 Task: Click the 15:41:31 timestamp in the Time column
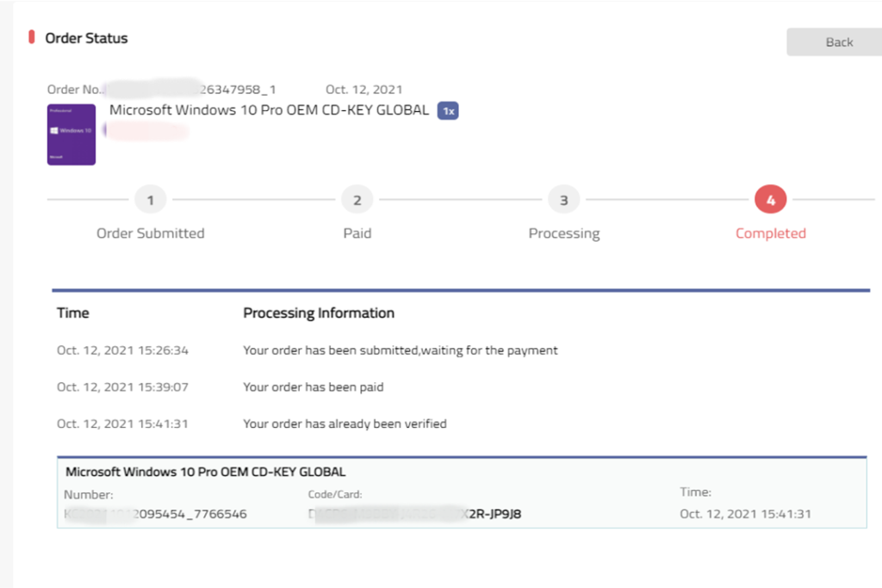click(x=122, y=424)
